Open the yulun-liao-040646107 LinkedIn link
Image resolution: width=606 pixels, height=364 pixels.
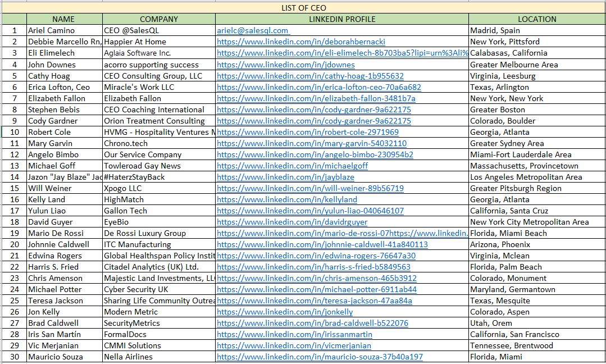[x=310, y=211]
